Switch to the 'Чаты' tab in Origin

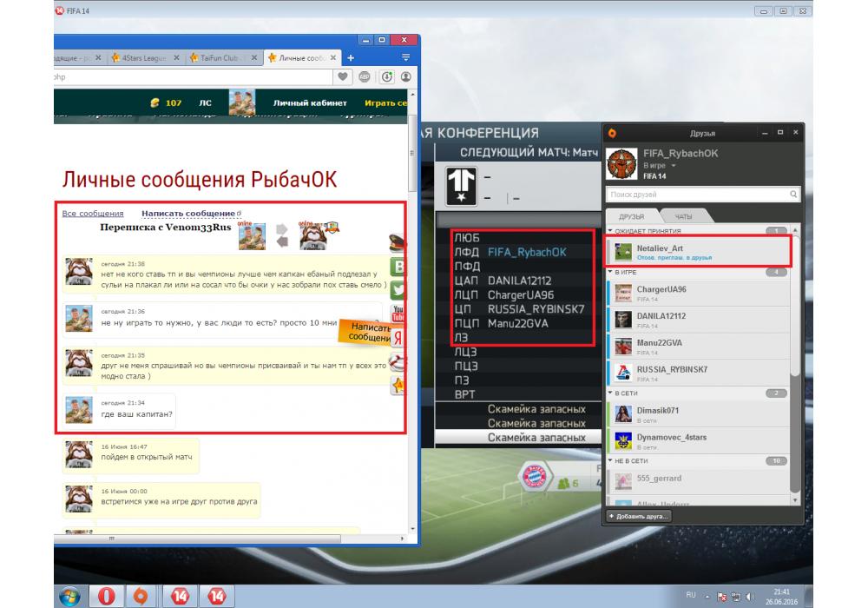(685, 215)
